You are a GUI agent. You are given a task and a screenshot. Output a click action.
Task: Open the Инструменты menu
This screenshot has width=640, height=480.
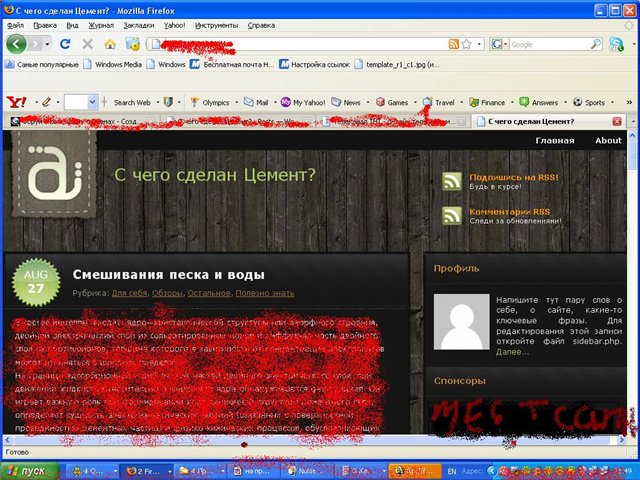216,24
